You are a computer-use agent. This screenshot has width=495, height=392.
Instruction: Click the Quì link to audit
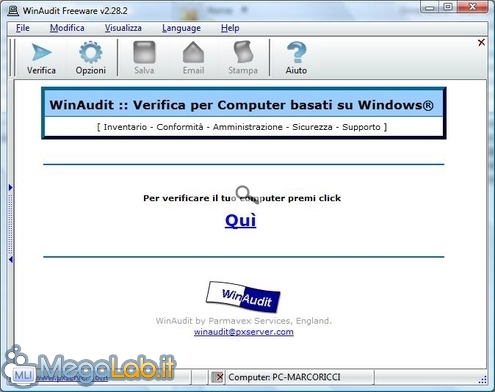point(240,221)
